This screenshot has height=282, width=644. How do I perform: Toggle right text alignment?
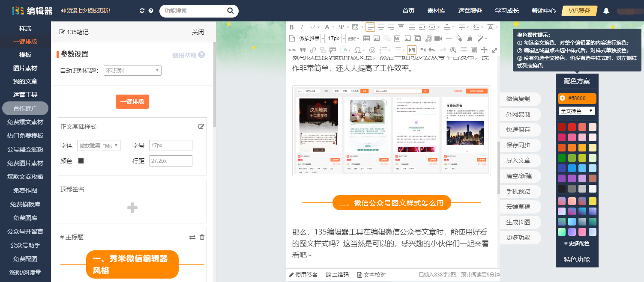[x=391, y=27]
